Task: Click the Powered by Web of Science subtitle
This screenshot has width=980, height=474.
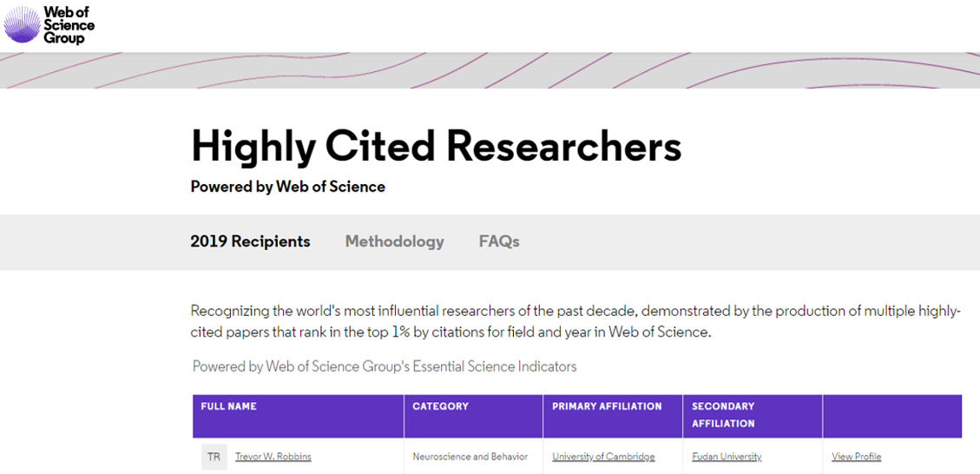Action: click(x=287, y=187)
